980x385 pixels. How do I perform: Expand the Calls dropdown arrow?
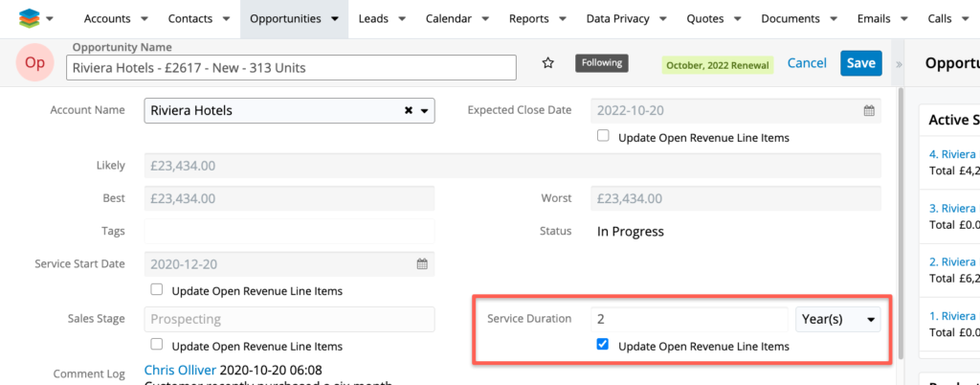(x=967, y=19)
